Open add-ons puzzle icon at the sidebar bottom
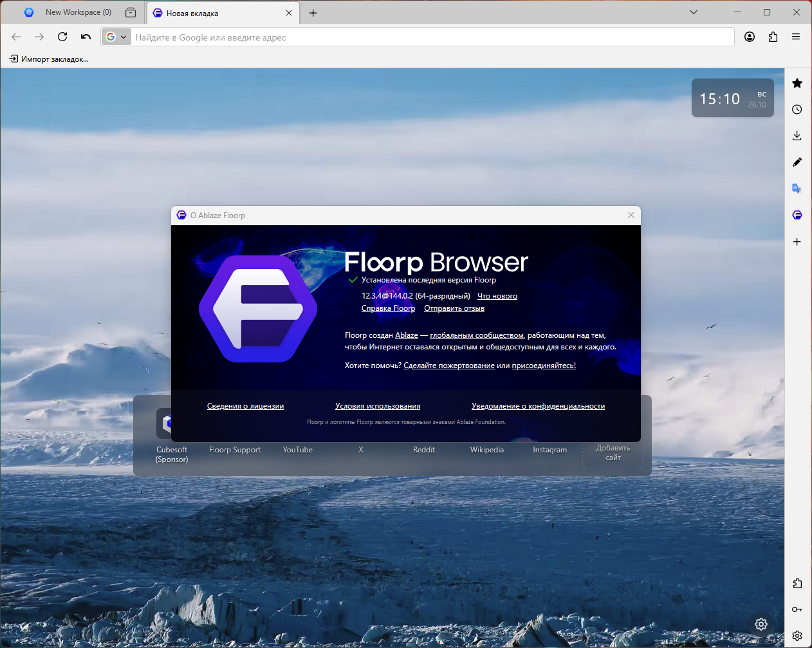Screen dimensions: 812x648 (x=797, y=583)
